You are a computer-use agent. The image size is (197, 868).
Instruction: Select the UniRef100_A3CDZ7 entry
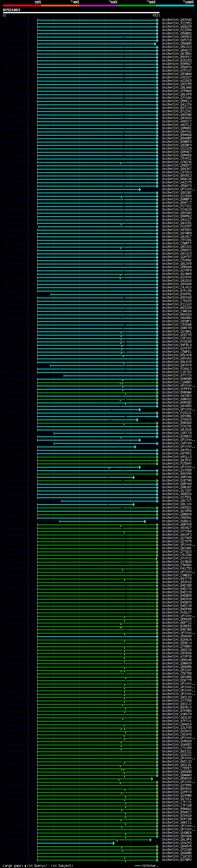coord(176,78)
